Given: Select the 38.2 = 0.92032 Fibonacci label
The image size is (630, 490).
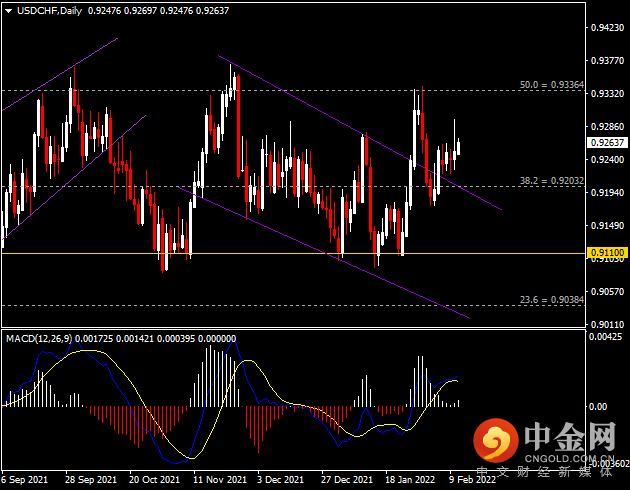Looking at the screenshot, I should tap(552, 181).
